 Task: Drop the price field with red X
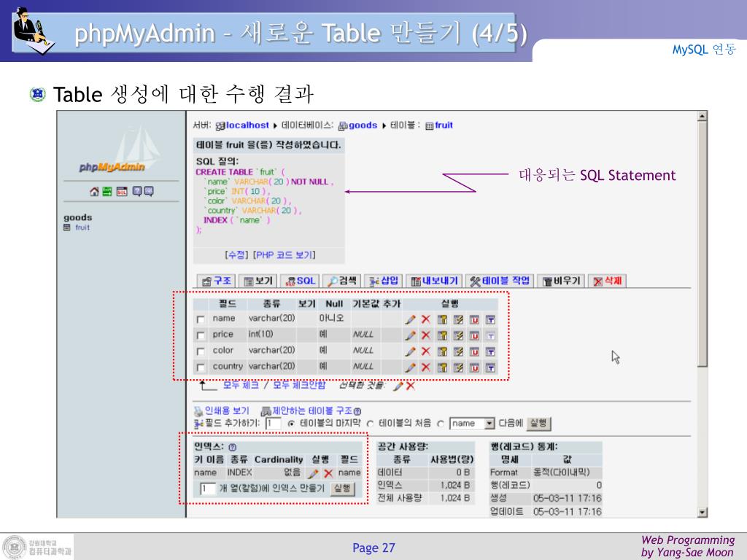coord(426,335)
